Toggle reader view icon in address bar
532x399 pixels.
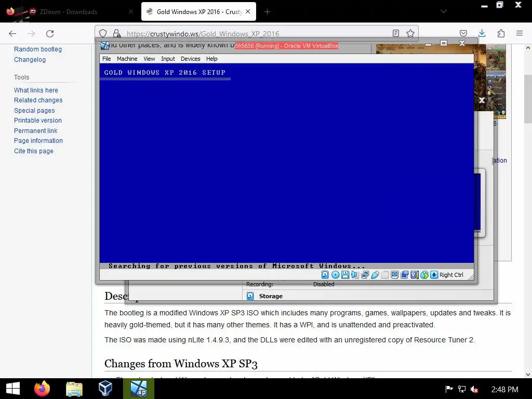point(395,33)
